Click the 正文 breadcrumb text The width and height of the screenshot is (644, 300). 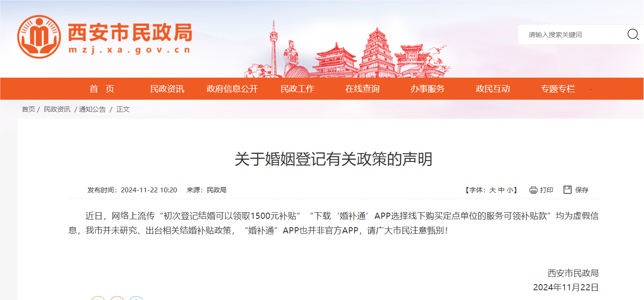[x=123, y=109]
